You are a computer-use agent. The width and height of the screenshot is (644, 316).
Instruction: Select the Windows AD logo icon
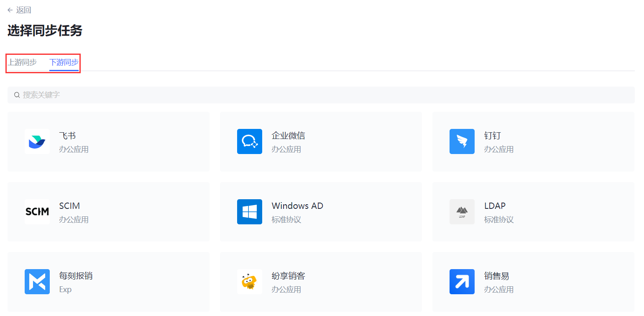250,212
